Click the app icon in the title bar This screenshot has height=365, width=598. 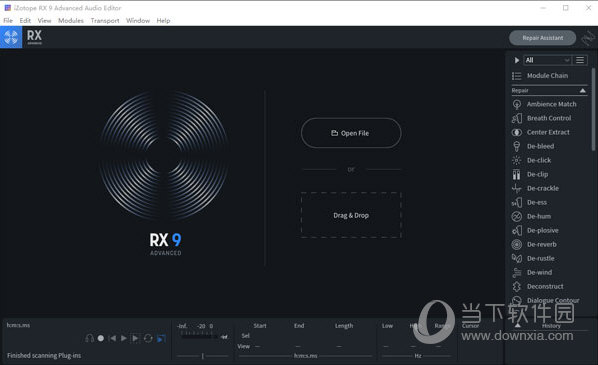point(7,8)
